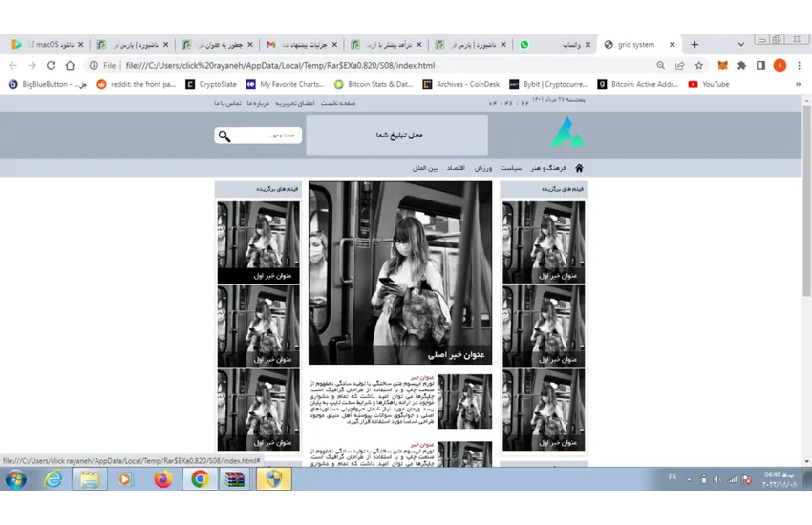812x525 pixels.
Task: Show hidden tray icons arrow
Action: 690,480
